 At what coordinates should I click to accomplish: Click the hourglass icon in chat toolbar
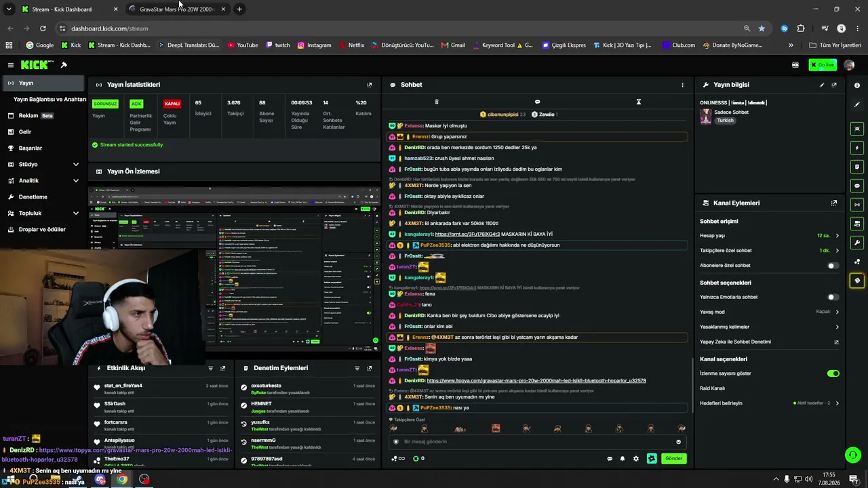pos(638,102)
